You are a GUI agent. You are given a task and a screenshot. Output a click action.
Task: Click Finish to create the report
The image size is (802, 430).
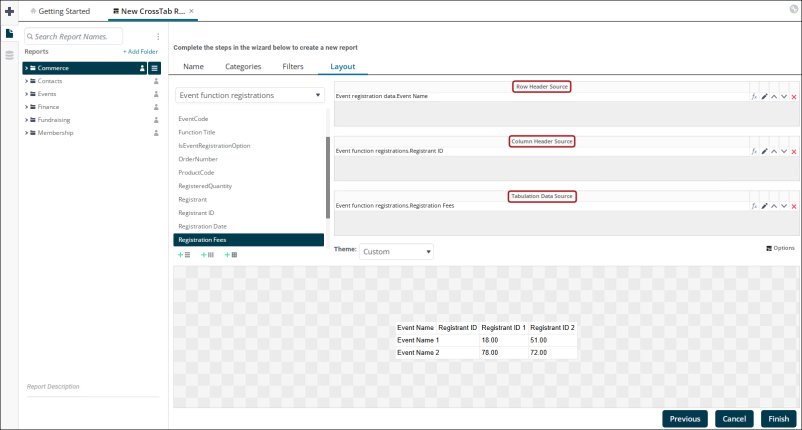[778, 419]
